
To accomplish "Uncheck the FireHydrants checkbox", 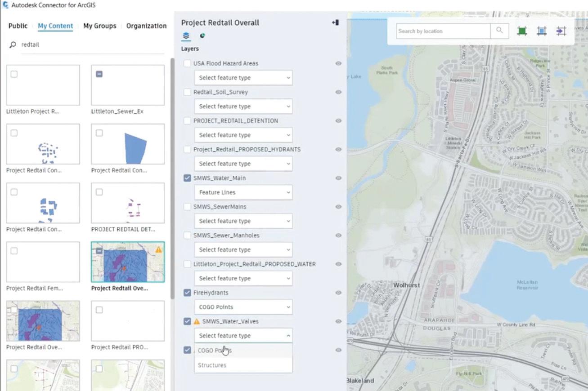I will (187, 293).
